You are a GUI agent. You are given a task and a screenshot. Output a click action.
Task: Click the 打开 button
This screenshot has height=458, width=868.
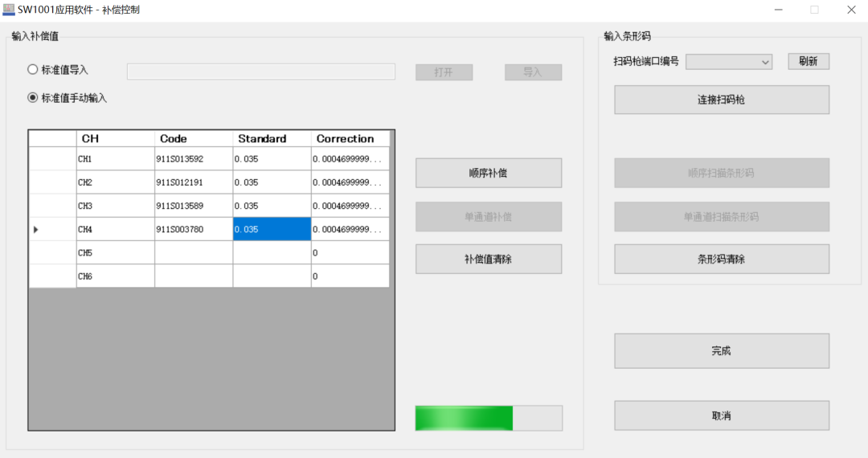(x=444, y=72)
